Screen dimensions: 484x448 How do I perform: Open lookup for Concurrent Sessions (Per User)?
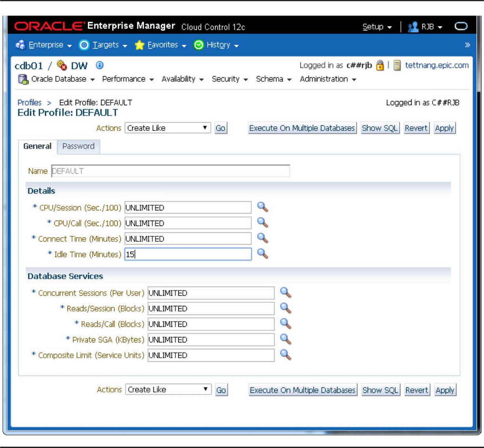[x=285, y=292]
